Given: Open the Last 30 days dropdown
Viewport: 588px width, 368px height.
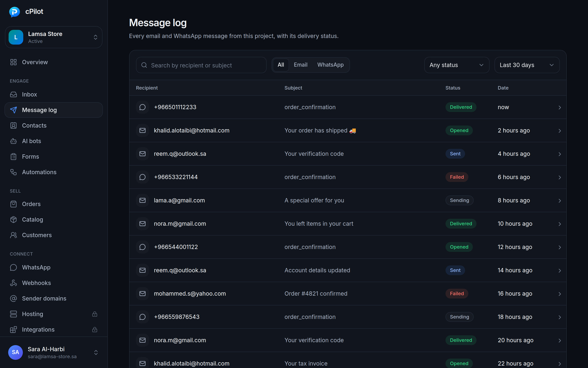Looking at the screenshot, I should (527, 65).
